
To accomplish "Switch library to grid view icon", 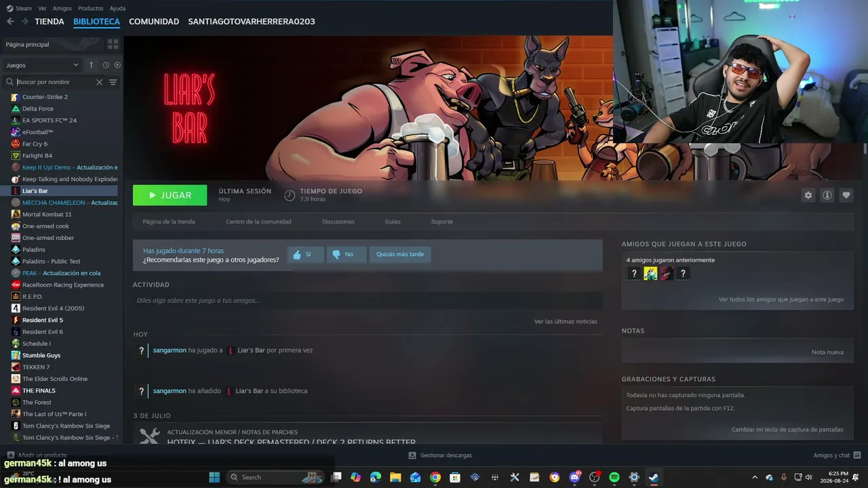I will [x=113, y=44].
